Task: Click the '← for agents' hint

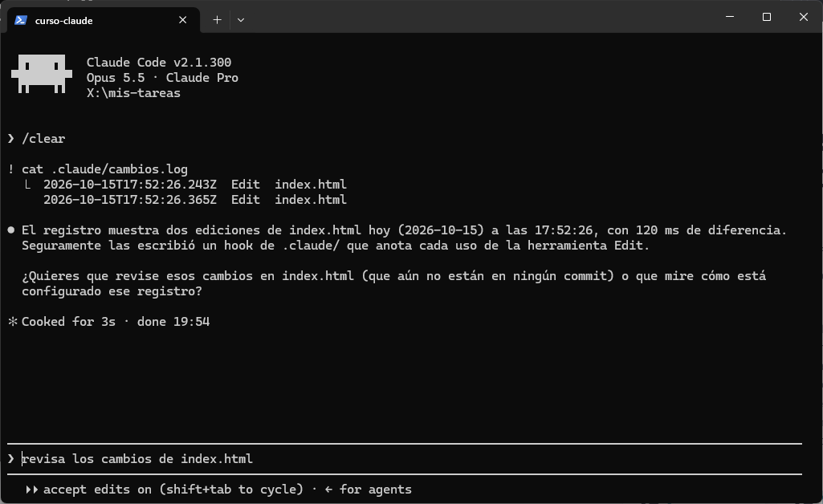Action: [368, 490]
